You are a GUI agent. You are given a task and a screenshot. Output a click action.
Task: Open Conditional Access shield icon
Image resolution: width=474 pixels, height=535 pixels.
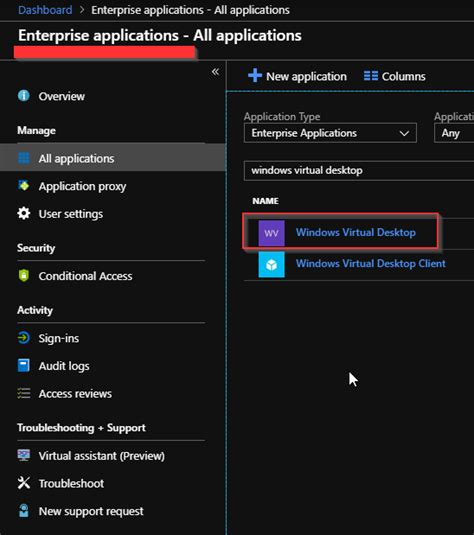point(24,276)
